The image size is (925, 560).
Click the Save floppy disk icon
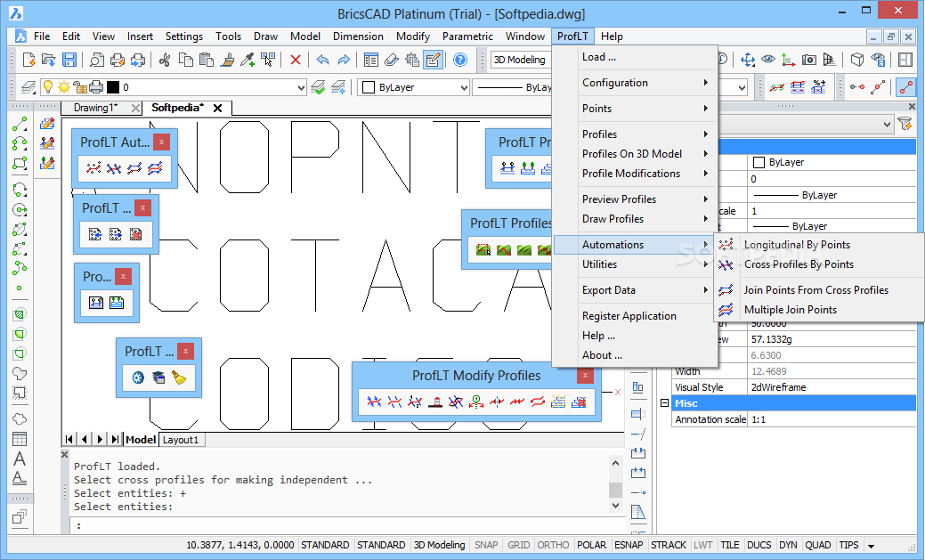coord(69,60)
